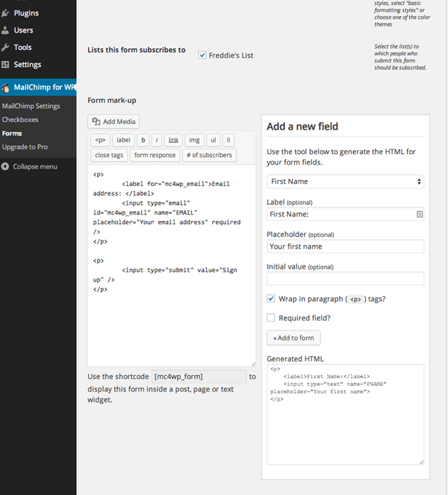Click the Settings sliders icon
The image size is (448, 495).
pos(5,65)
